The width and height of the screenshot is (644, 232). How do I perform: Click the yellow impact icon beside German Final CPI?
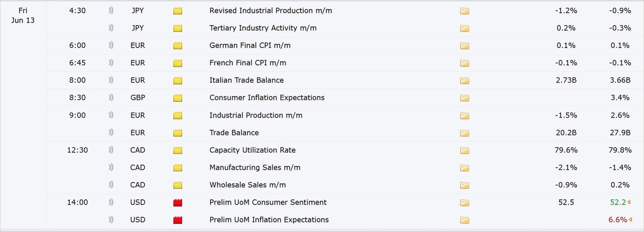178,46
